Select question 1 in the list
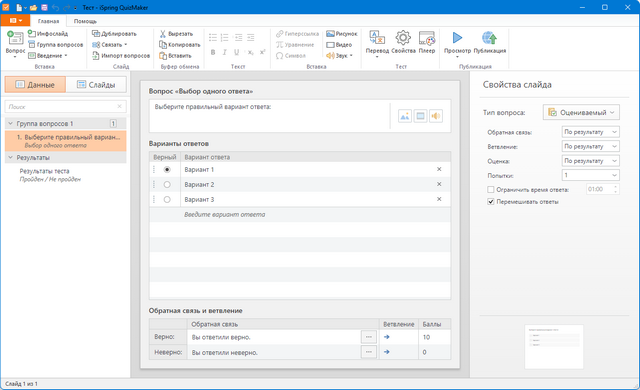The image size is (640, 390). point(65,141)
